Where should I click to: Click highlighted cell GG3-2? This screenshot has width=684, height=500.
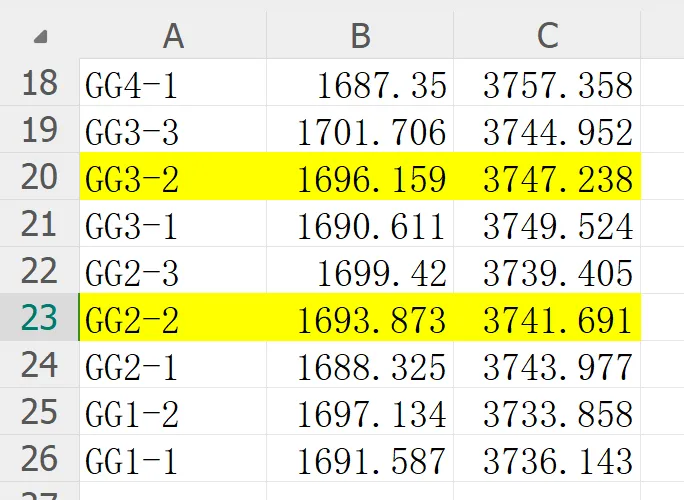point(173,176)
